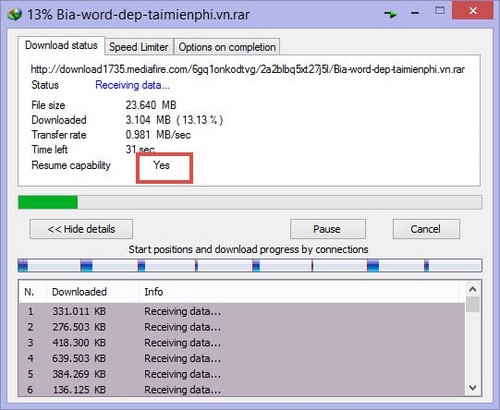Select connection row 5 with 384.269 KB

pyautogui.click(x=241, y=374)
